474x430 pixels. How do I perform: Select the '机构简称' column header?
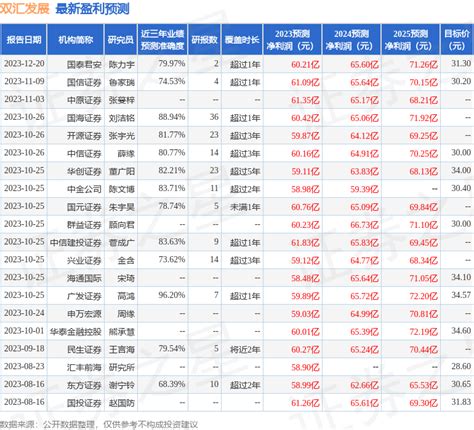[x=76, y=40]
